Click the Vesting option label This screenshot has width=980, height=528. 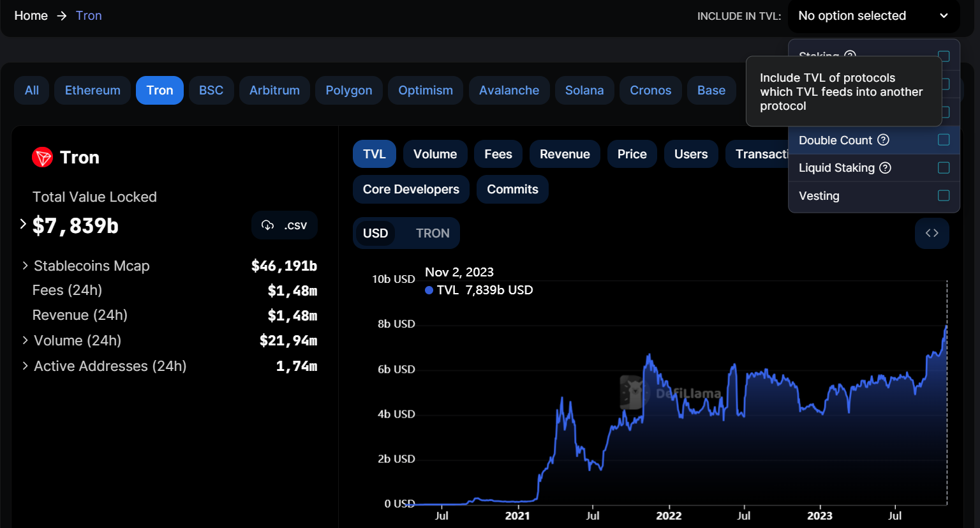[x=819, y=196]
